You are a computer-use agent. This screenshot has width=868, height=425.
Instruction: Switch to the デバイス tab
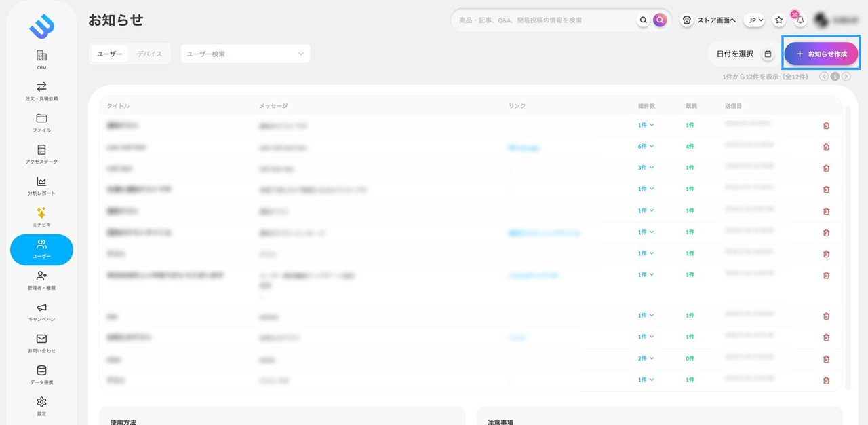149,54
